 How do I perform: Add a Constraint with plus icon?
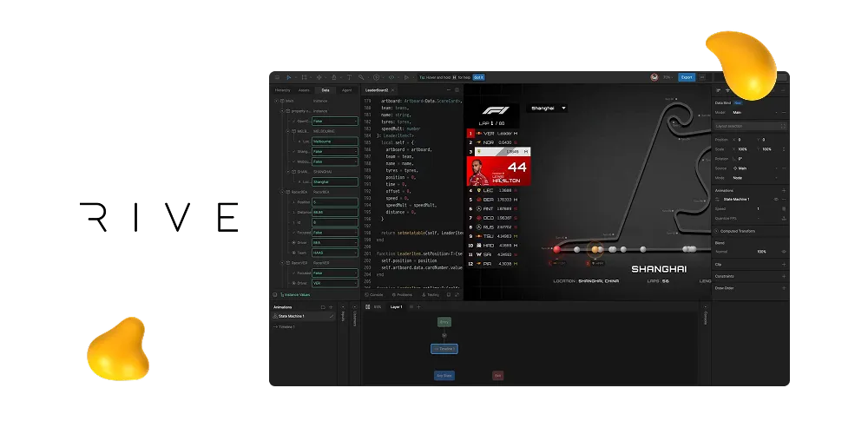pyautogui.click(x=783, y=276)
